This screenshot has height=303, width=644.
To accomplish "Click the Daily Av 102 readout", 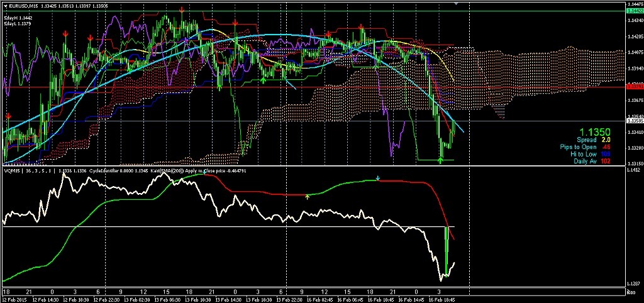I will (x=592, y=161).
